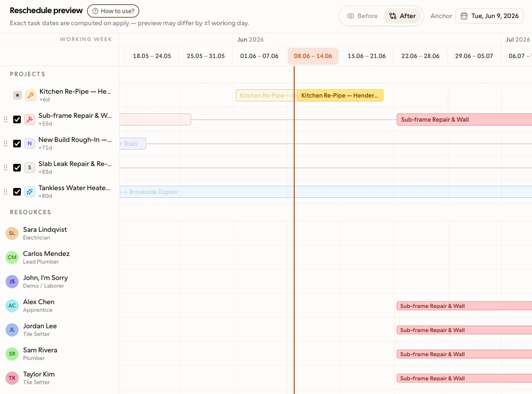This screenshot has height=394, width=532.
Task: Click the Tankless Water Heate... project name
Action: pos(75,187)
